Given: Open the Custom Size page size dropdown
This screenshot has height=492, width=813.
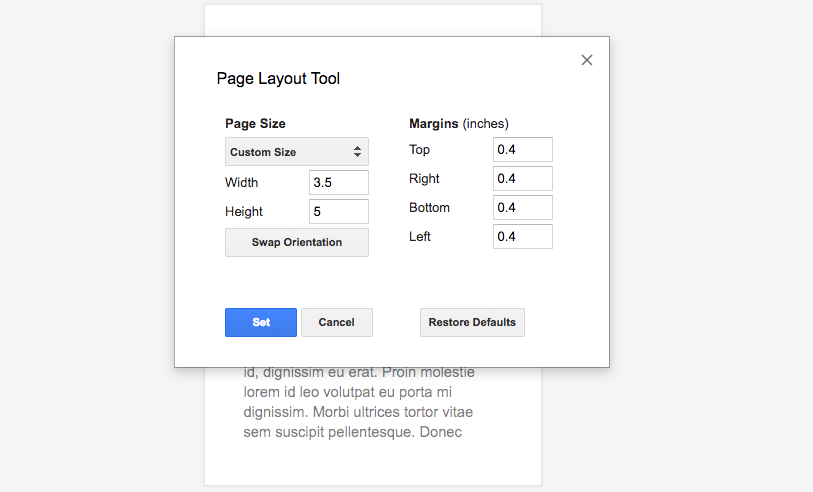Looking at the screenshot, I should coord(296,152).
